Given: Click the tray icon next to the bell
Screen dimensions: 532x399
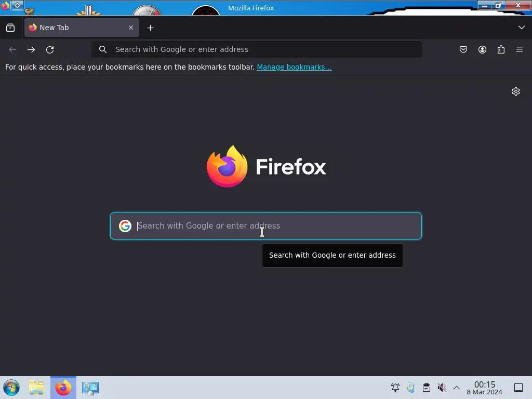Looking at the screenshot, I should click(x=411, y=388).
